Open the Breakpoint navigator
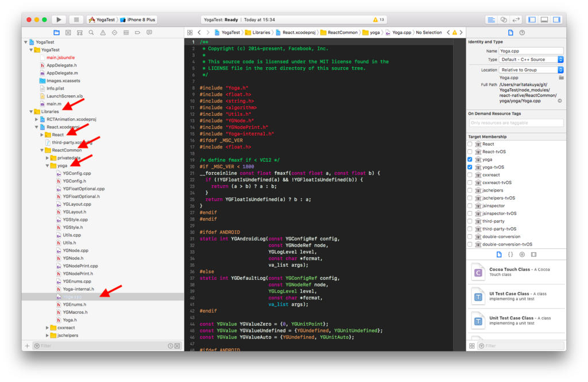Screen dimensions: 588x382 (138, 33)
